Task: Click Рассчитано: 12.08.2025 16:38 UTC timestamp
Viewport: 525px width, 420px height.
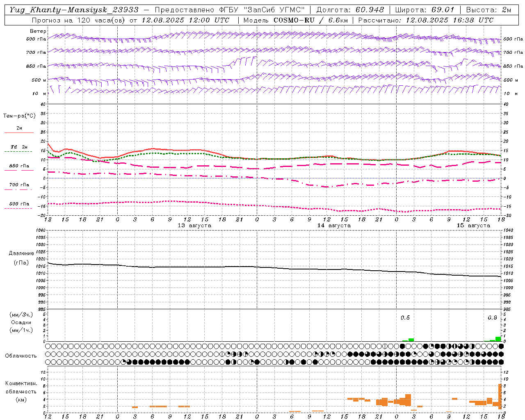Action: pos(426,20)
